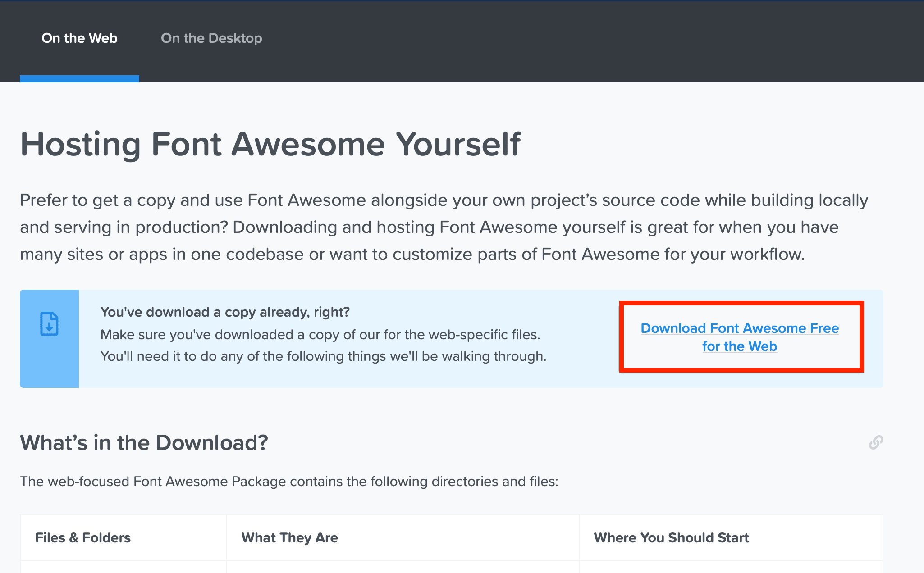Click the What's in the Download? heading

(x=144, y=443)
